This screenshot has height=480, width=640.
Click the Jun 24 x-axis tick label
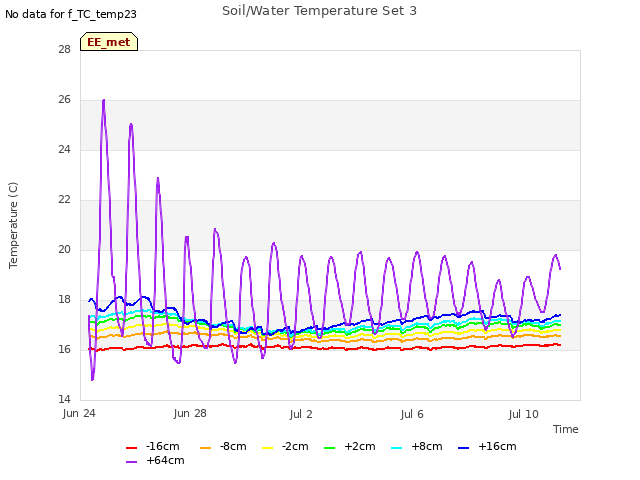(79, 414)
